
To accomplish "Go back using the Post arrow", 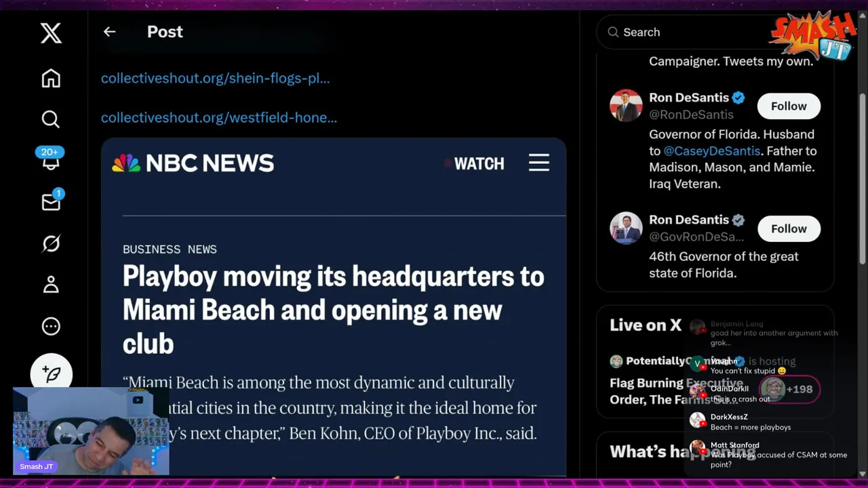I will click(x=109, y=32).
